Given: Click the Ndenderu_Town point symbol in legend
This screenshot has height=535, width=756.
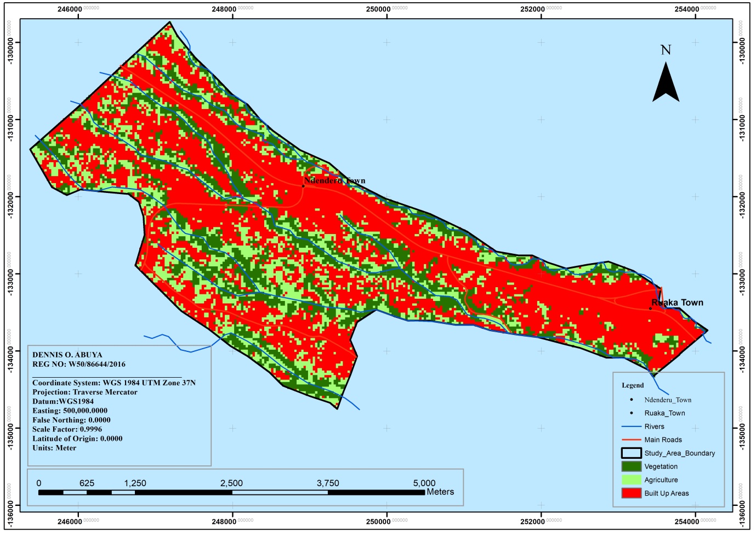Looking at the screenshot, I should [632, 400].
